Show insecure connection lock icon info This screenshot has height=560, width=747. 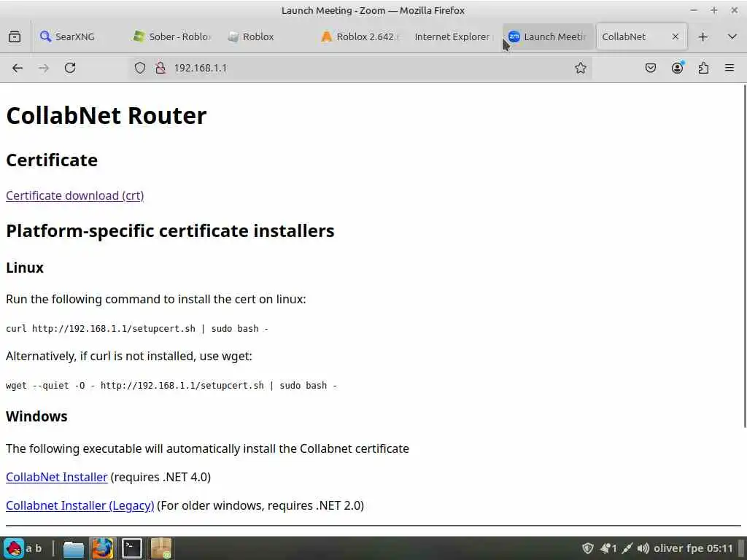pyautogui.click(x=160, y=68)
